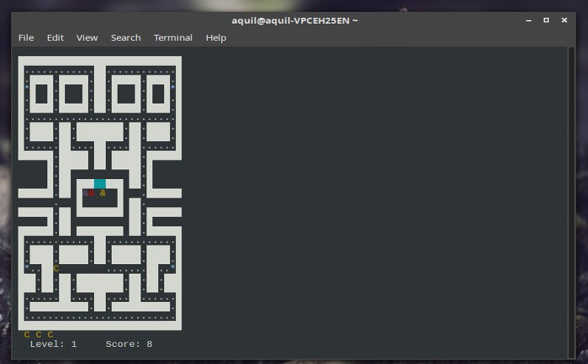Click the yellow Pacman C character in maze
The image size is (588, 364).
(56, 269)
